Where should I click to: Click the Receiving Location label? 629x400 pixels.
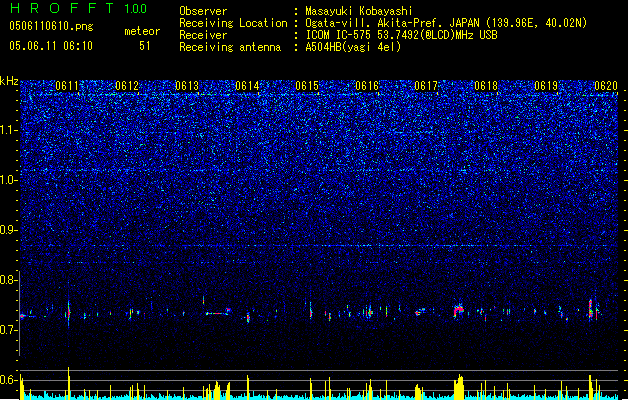(x=233, y=23)
